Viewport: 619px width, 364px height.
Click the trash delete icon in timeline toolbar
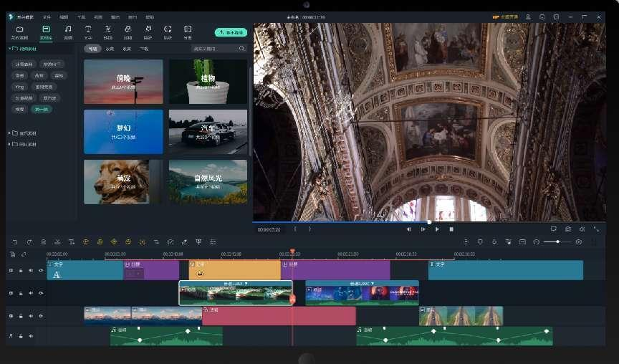[43, 241]
